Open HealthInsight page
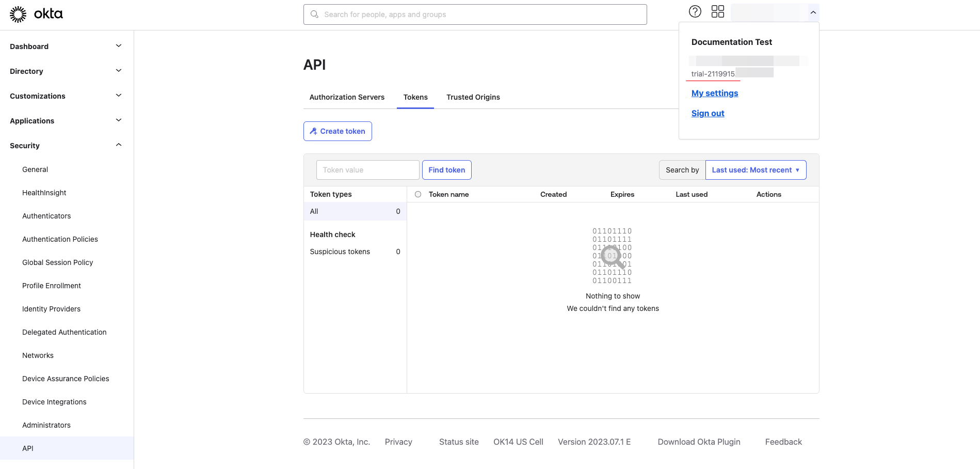The height and width of the screenshot is (469, 980). 44,193
